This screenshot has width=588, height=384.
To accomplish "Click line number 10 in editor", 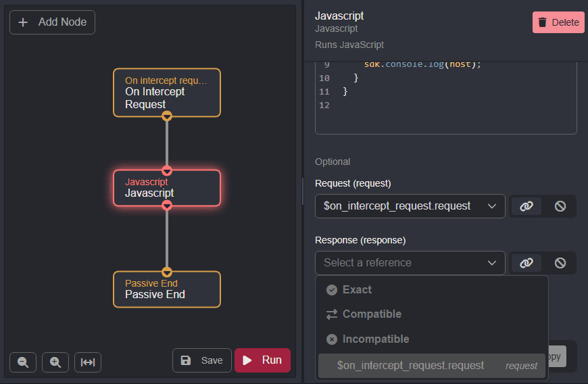I will coord(324,78).
